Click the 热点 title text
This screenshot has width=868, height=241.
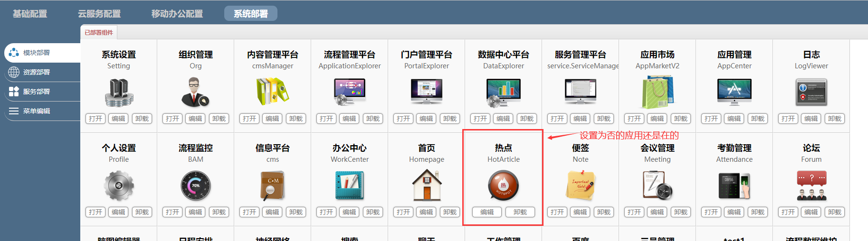click(x=504, y=148)
